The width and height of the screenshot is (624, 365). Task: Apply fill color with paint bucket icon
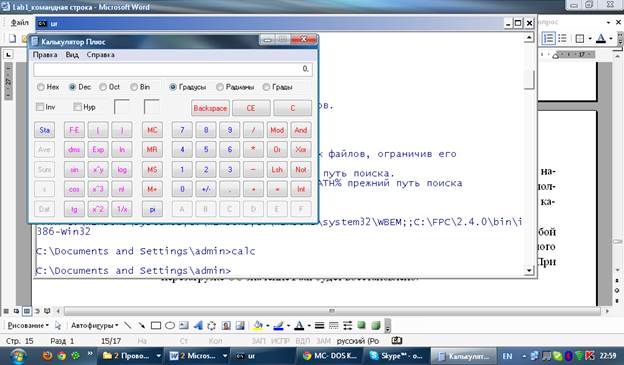pyautogui.click(x=257, y=326)
